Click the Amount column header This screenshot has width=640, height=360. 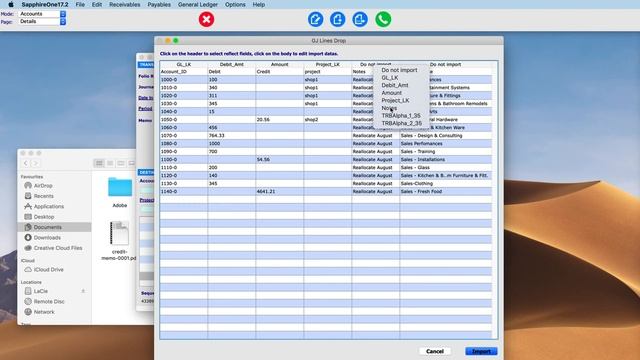pyautogui.click(x=280, y=64)
